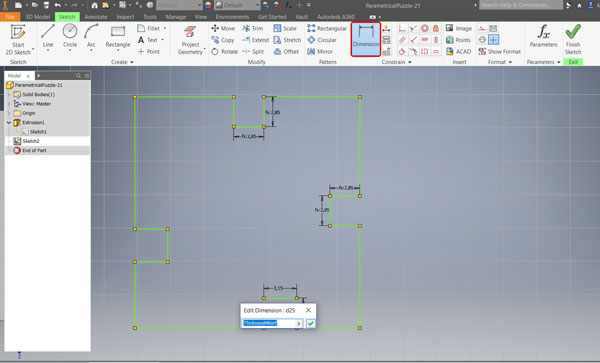
Task: Toggle the centerline format button
Action: tap(482, 40)
